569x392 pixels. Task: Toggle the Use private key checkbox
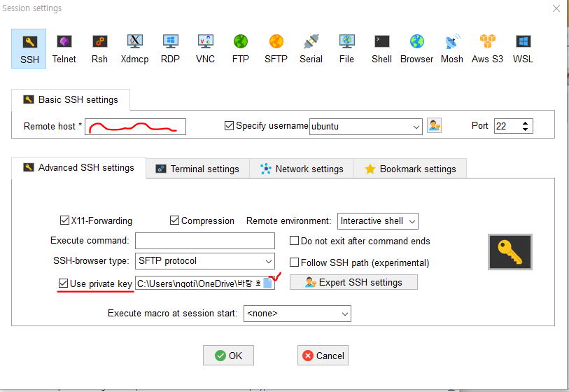coord(63,283)
